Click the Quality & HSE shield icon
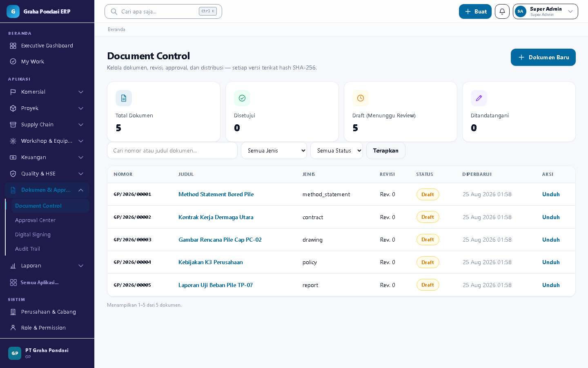This screenshot has width=588, height=368. click(13, 174)
